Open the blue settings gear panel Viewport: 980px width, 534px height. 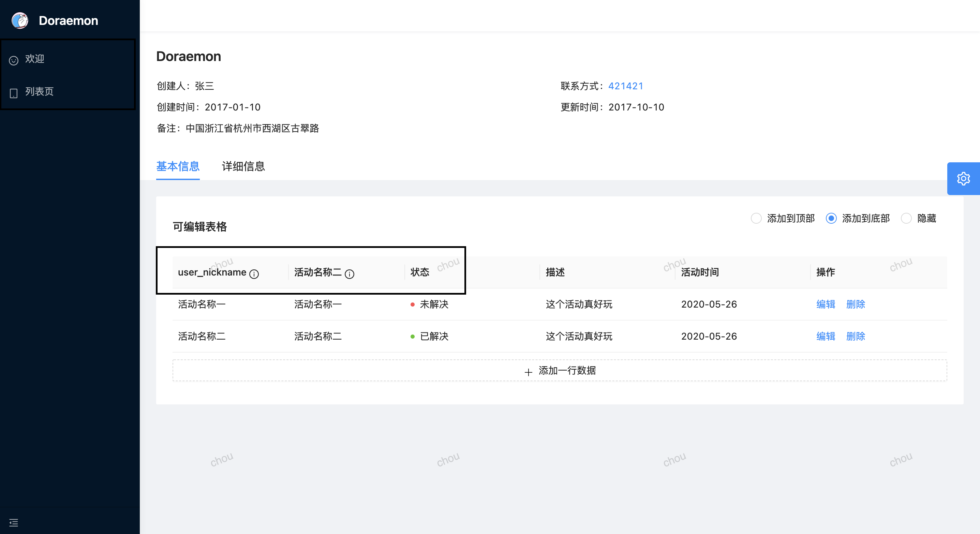click(963, 179)
